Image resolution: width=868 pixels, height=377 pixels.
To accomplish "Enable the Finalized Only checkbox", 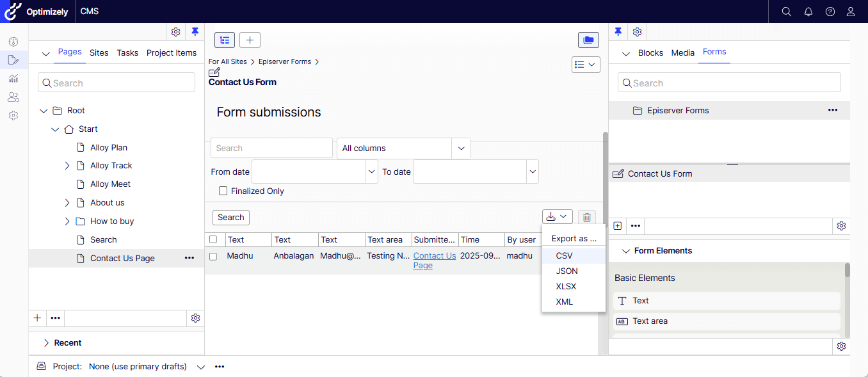I will [x=223, y=191].
